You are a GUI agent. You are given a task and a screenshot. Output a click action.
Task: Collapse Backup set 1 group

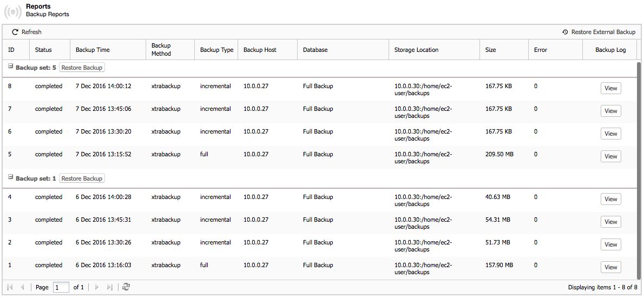click(11, 177)
